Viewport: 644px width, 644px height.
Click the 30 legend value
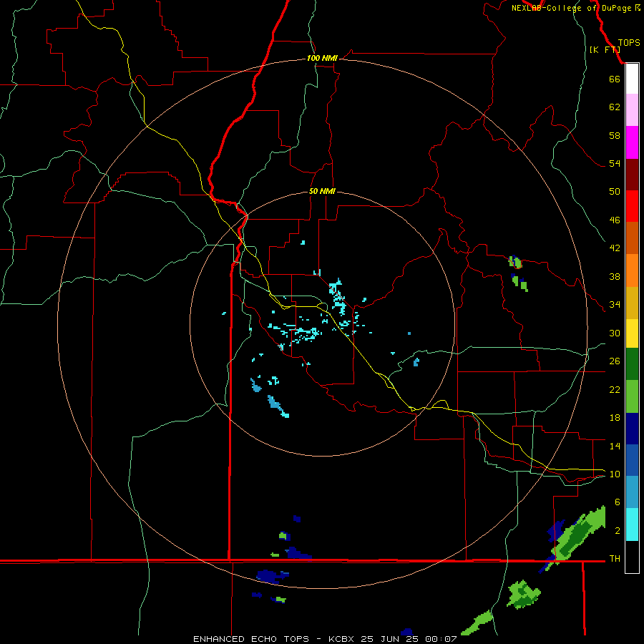[x=615, y=333]
